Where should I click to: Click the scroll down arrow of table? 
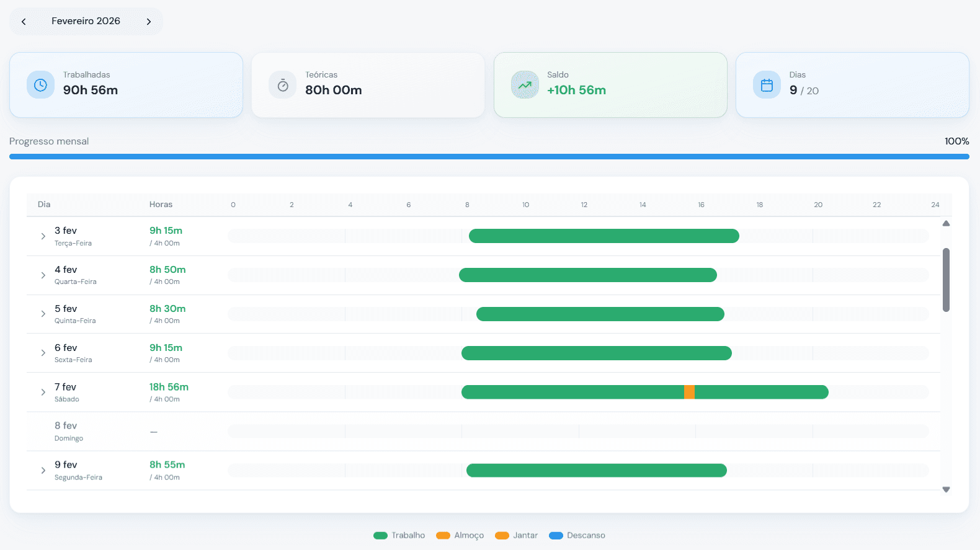click(x=946, y=490)
